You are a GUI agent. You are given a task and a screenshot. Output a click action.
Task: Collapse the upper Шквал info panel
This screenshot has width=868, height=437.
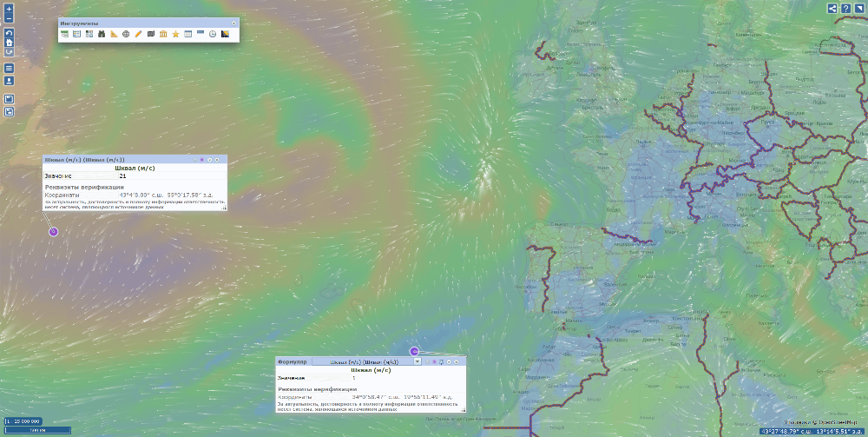pos(210,160)
